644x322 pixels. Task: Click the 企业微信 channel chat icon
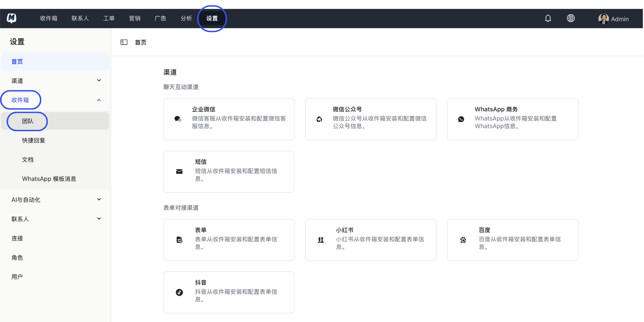178,119
